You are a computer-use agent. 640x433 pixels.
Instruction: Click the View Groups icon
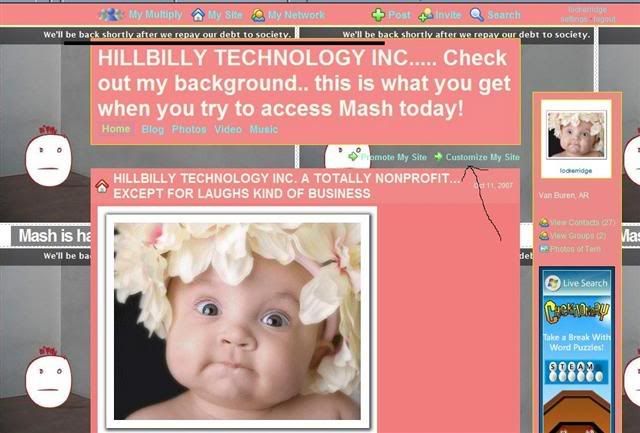[544, 235]
